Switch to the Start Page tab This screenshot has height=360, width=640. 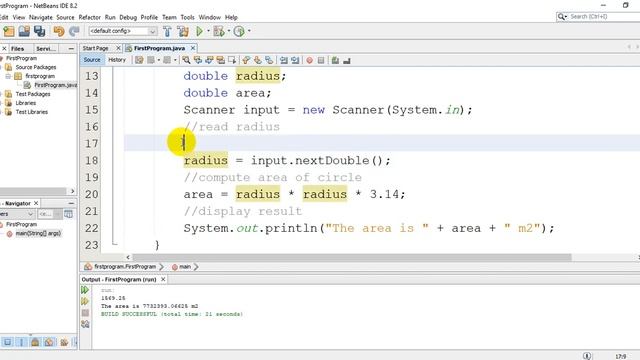click(x=96, y=48)
